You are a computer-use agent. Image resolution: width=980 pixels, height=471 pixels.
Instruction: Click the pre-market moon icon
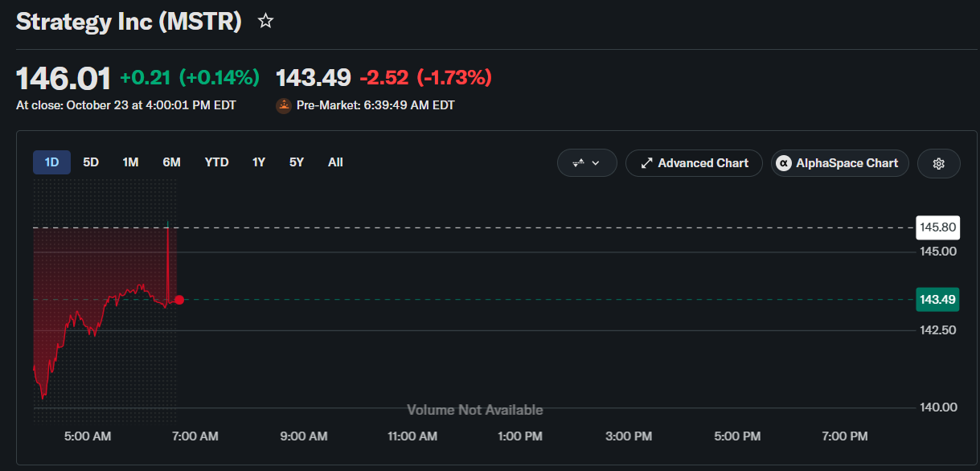tap(284, 105)
